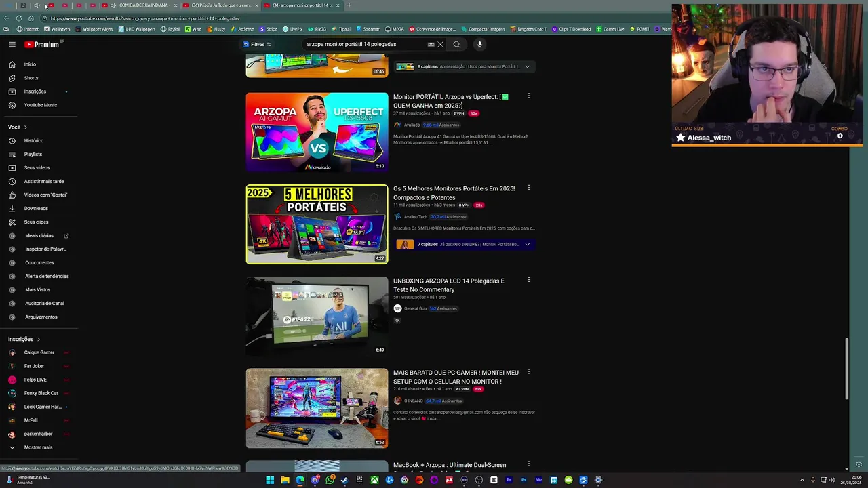868x488 pixels.
Task: Open UNBOXING ARZOPA LCD 14 Polegadas title
Action: (449, 285)
